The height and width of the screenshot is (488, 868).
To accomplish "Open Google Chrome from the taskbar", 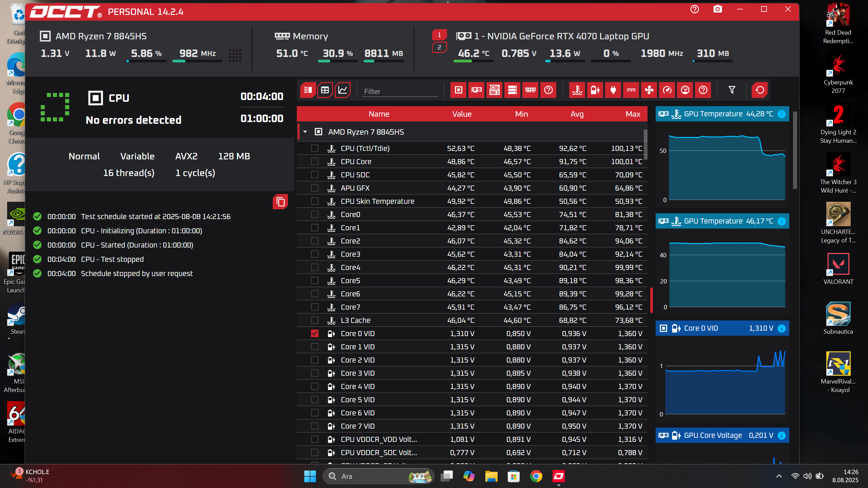I will point(536,476).
